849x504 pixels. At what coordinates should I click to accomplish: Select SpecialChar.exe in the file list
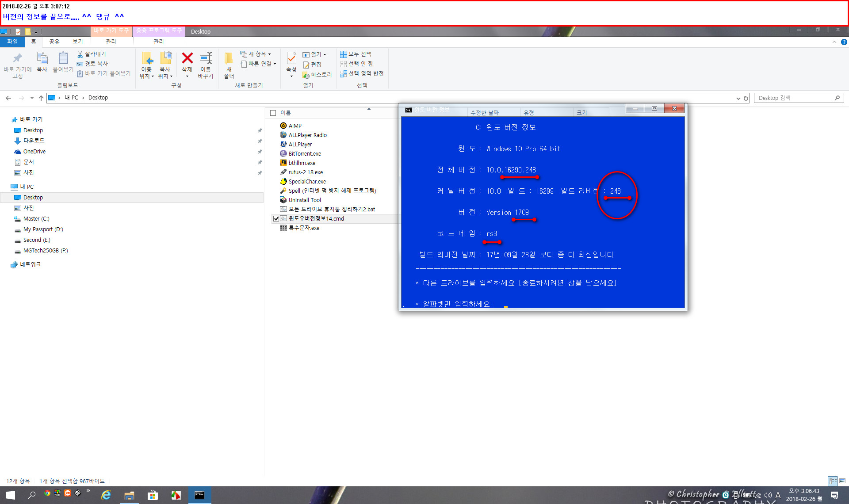(x=303, y=182)
